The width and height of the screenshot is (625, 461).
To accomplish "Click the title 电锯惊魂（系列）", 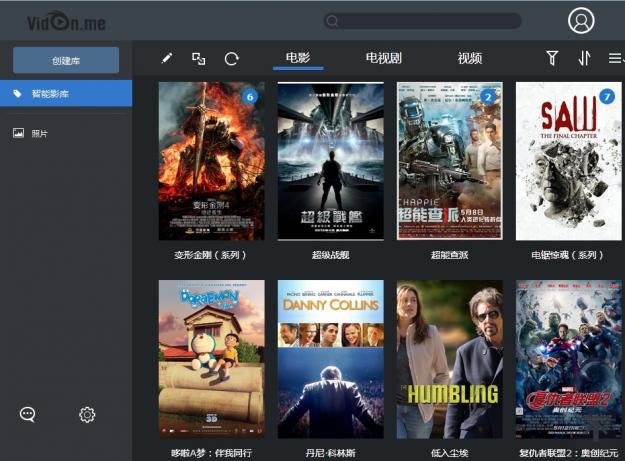I will coord(567,255).
